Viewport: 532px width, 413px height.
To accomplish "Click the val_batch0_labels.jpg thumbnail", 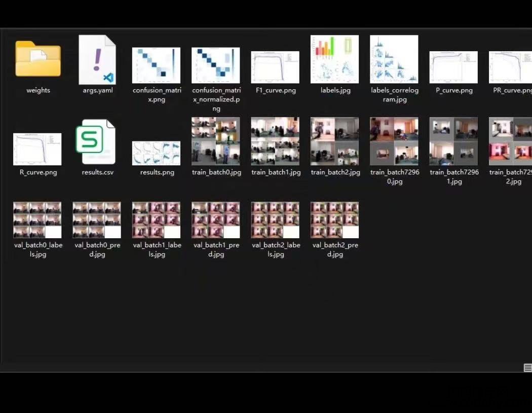I will pos(37,220).
